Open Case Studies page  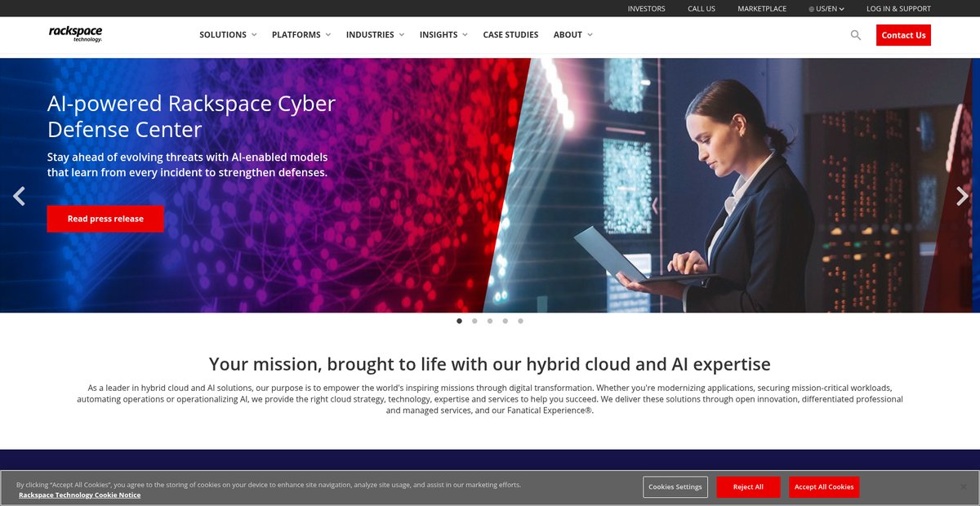coord(510,35)
